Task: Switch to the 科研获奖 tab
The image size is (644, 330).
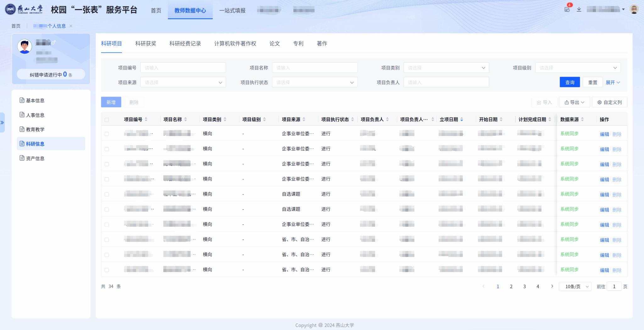Action: (x=146, y=44)
